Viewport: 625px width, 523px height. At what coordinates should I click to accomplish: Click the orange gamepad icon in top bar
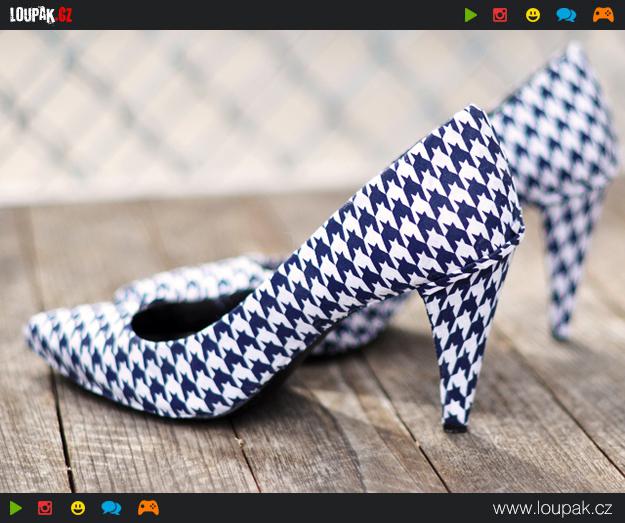pos(603,15)
